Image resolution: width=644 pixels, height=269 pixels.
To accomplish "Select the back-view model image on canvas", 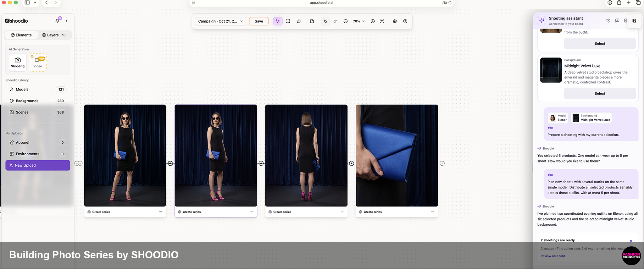I will pyautogui.click(x=306, y=156).
